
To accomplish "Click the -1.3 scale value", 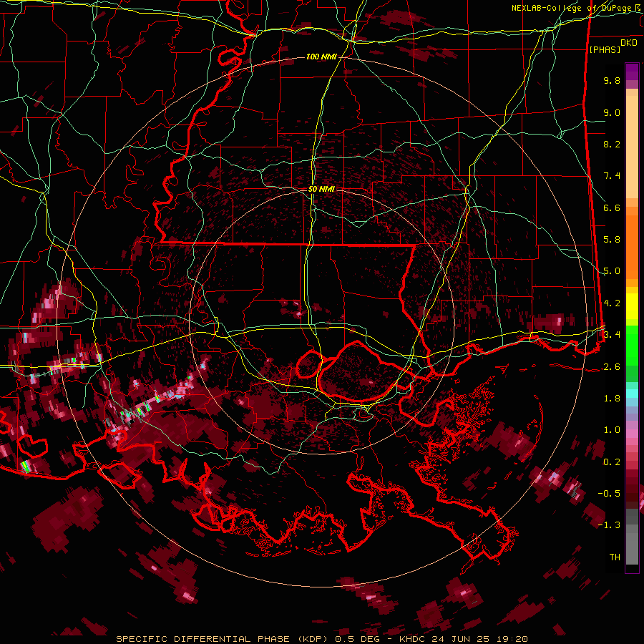I will 609,525.
